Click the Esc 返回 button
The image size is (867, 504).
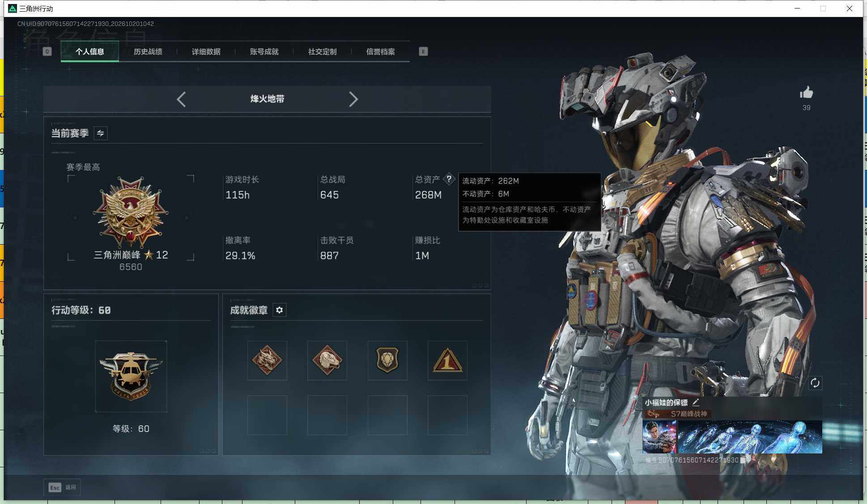point(62,487)
